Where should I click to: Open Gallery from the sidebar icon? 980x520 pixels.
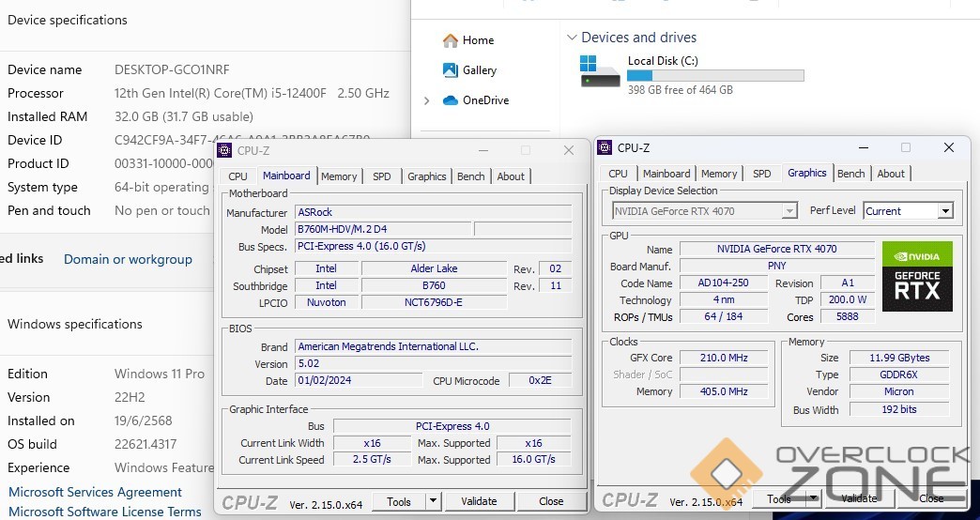click(x=451, y=70)
